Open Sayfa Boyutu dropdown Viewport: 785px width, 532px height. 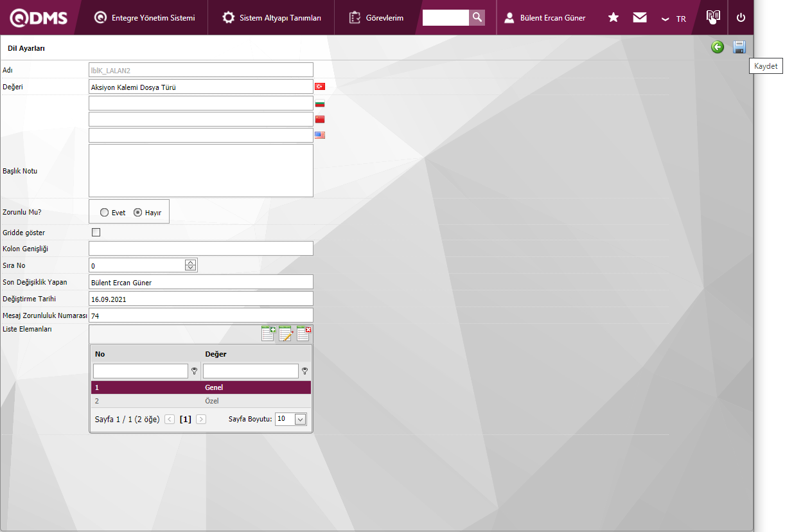coord(300,419)
